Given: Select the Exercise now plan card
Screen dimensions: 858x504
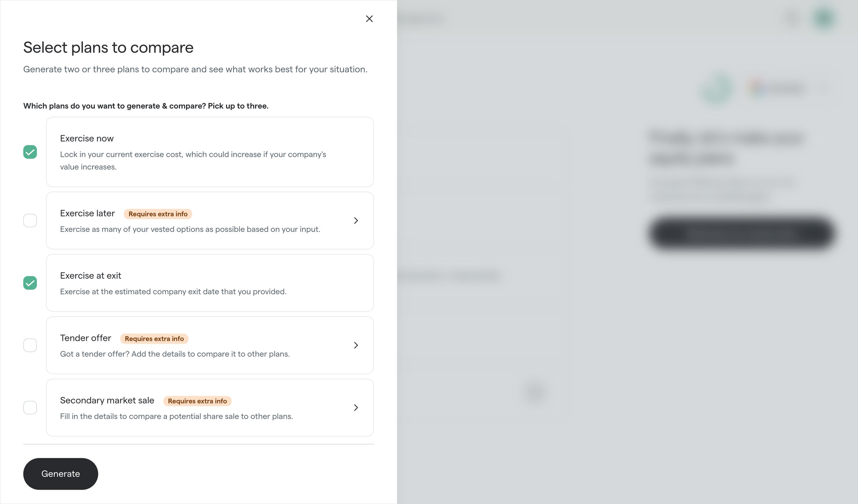Looking at the screenshot, I should 210,152.
